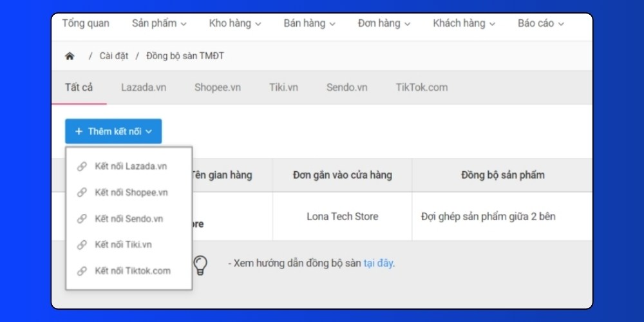This screenshot has width=644, height=322.
Task: Click link icon beside Kết nối Tiki.vn
Action: 82,245
